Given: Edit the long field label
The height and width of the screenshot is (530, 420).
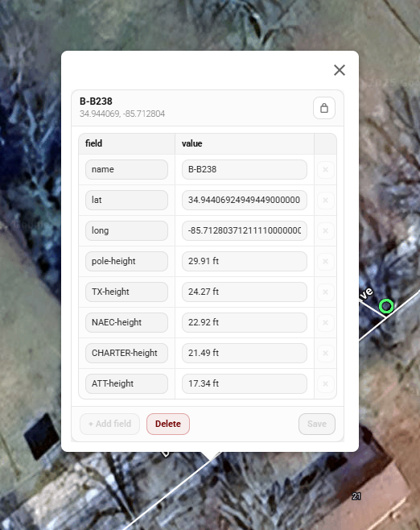Looking at the screenshot, I should click(x=126, y=231).
